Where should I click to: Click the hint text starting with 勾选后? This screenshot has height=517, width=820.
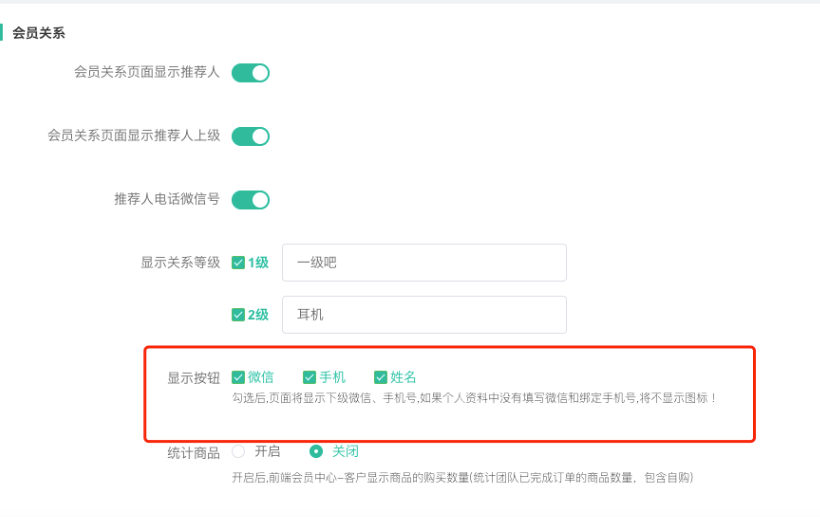coord(474,398)
